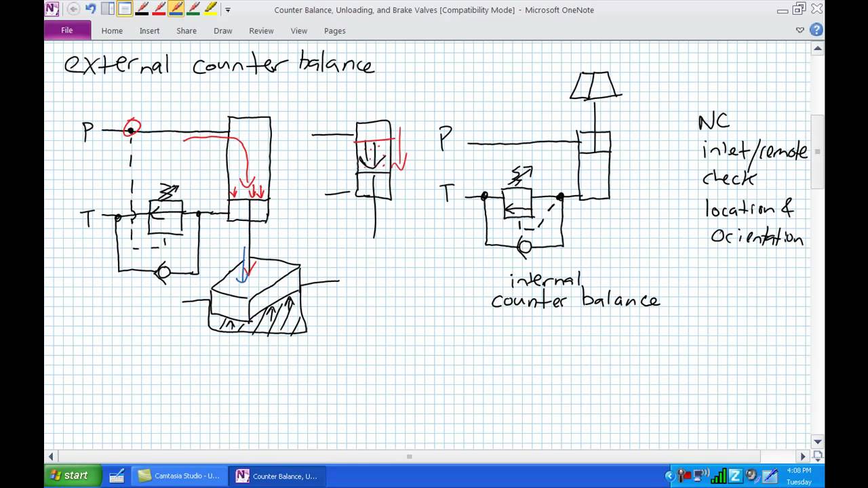This screenshot has width=868, height=488.
Task: Open the View ribbon tab
Action: pos(299,30)
